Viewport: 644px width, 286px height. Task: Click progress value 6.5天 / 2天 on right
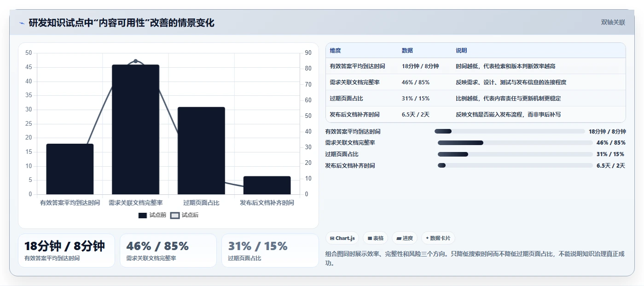pos(611,165)
